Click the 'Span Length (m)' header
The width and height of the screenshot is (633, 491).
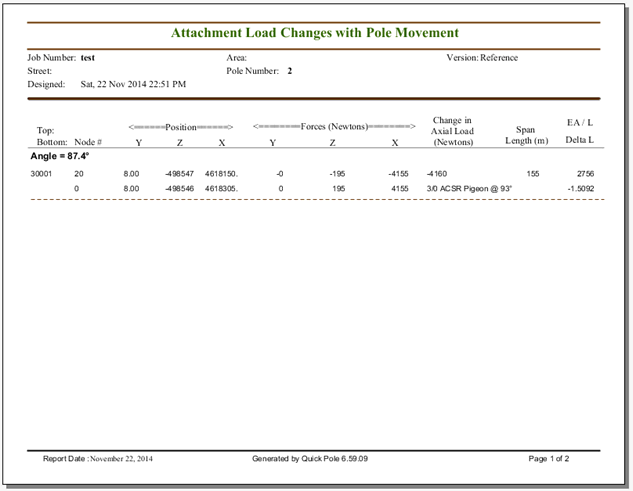(x=526, y=135)
